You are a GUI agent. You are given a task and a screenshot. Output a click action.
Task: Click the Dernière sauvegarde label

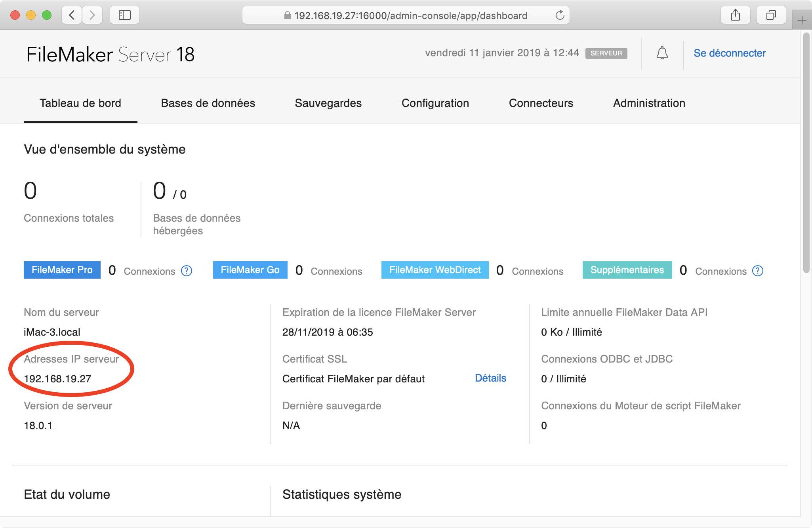(332, 406)
